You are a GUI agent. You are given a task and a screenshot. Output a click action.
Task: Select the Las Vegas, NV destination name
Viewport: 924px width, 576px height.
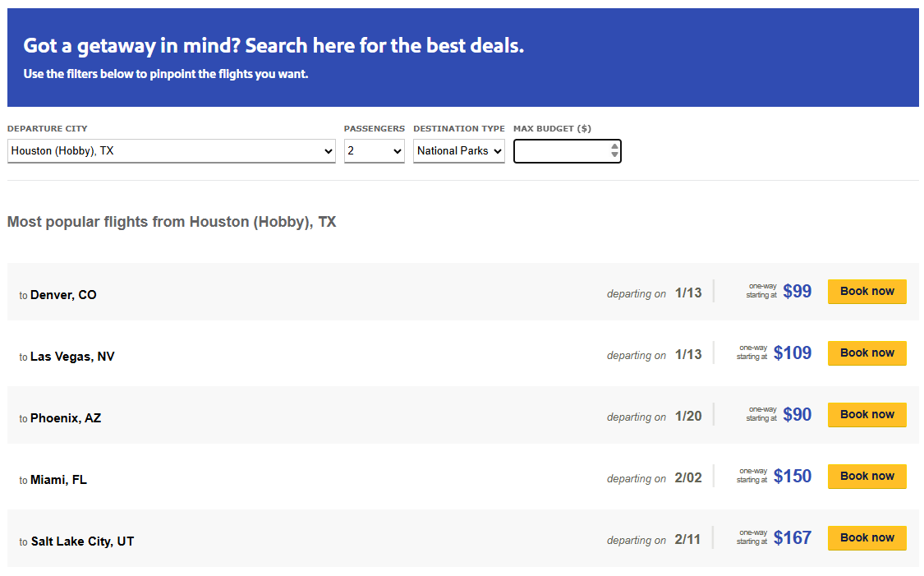[72, 357]
